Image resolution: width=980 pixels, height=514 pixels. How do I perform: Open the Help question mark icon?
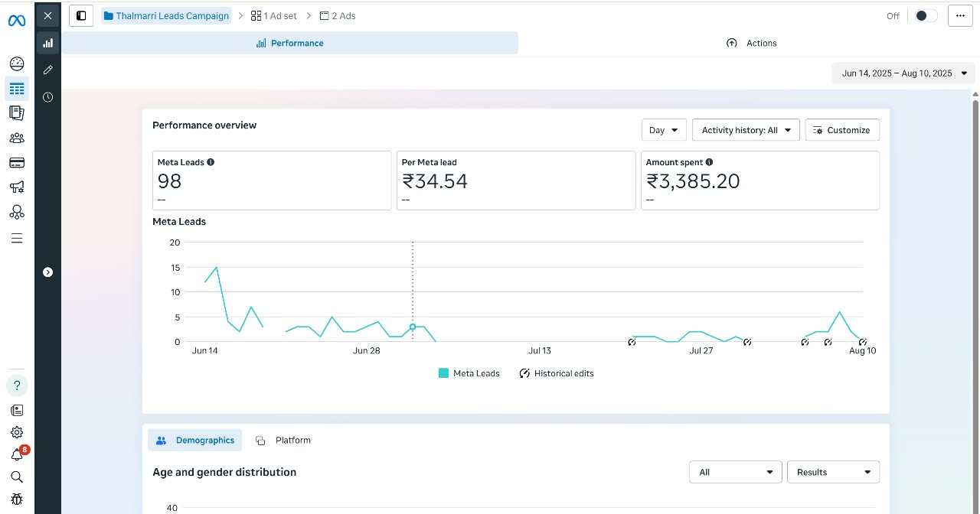(17, 385)
